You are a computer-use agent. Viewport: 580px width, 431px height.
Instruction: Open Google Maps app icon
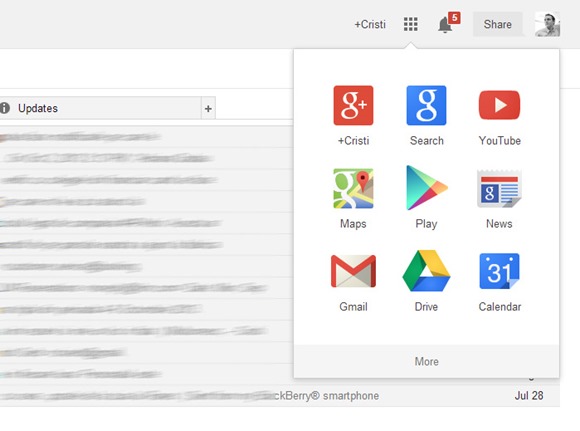point(353,188)
